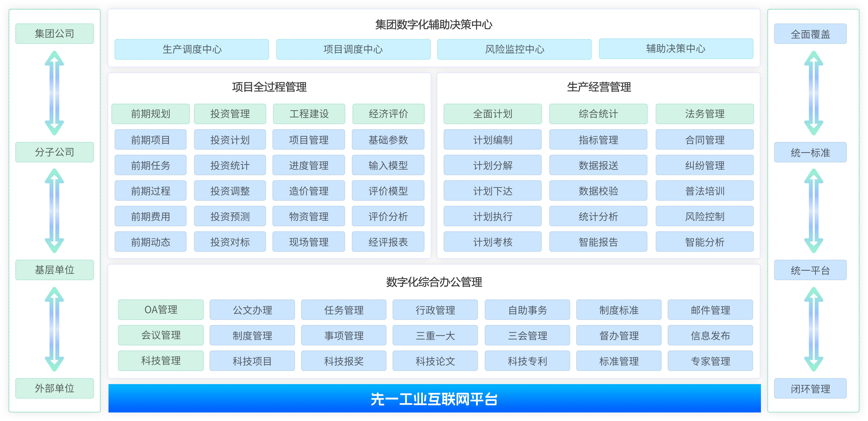The height and width of the screenshot is (421, 868).
Task: Click the 风险监控中心 box
Action: click(x=514, y=49)
